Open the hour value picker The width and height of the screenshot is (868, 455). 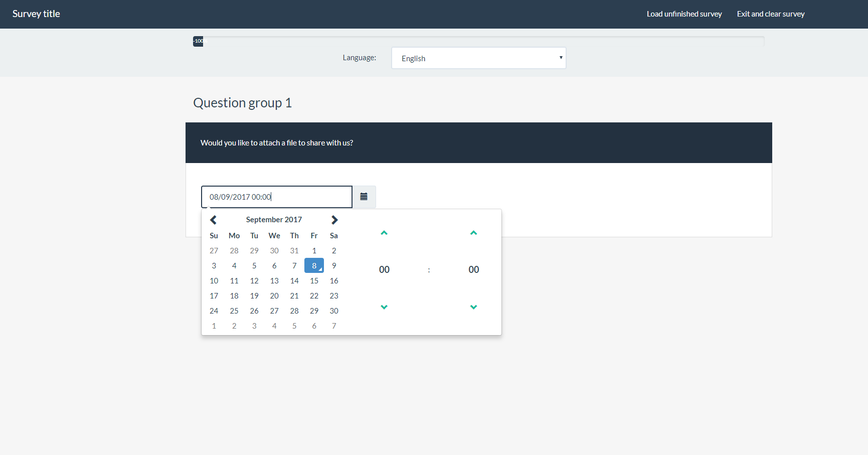pyautogui.click(x=384, y=270)
